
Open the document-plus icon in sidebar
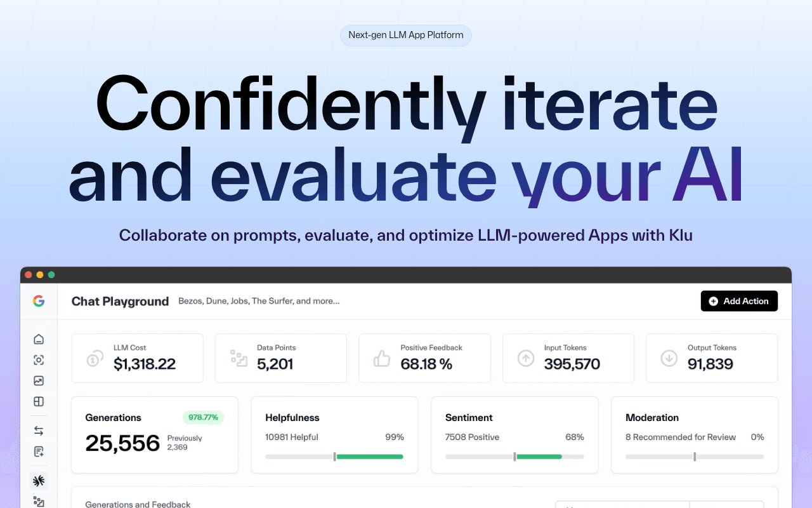[39, 451]
